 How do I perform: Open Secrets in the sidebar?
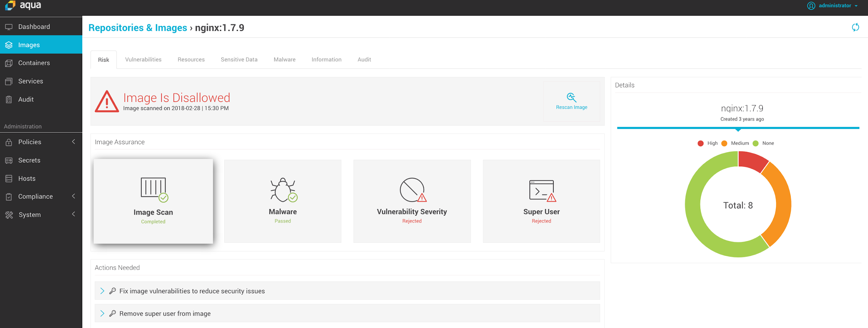[x=41, y=160]
